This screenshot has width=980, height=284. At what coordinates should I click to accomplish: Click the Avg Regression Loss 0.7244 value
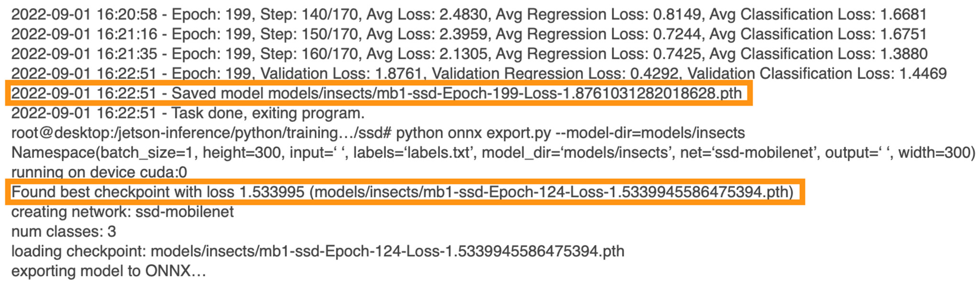tap(677, 34)
